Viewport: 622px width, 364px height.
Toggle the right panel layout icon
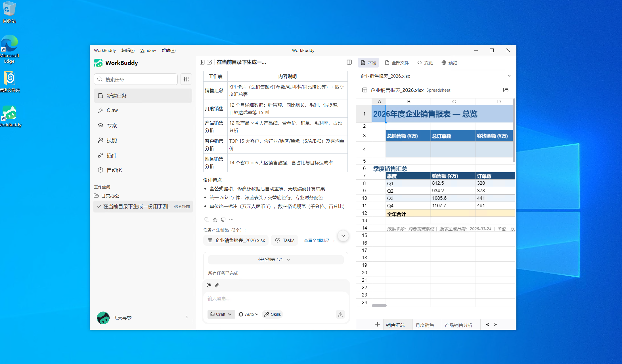pos(349,62)
